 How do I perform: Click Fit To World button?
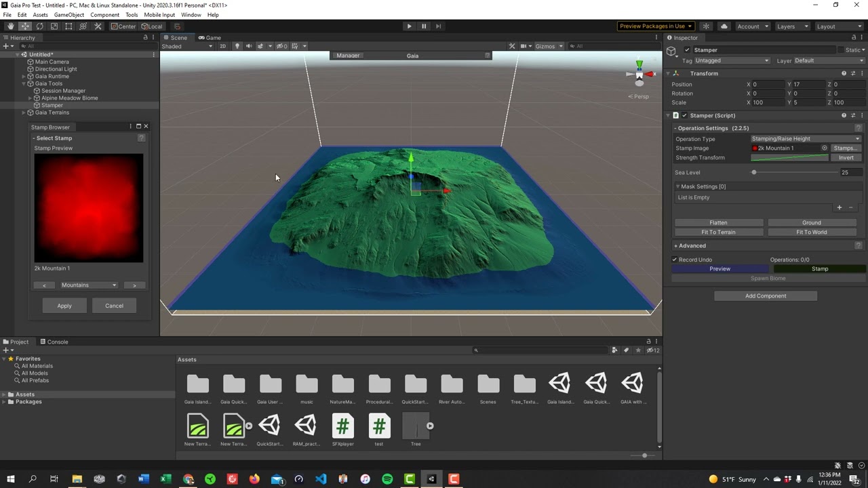(x=811, y=232)
